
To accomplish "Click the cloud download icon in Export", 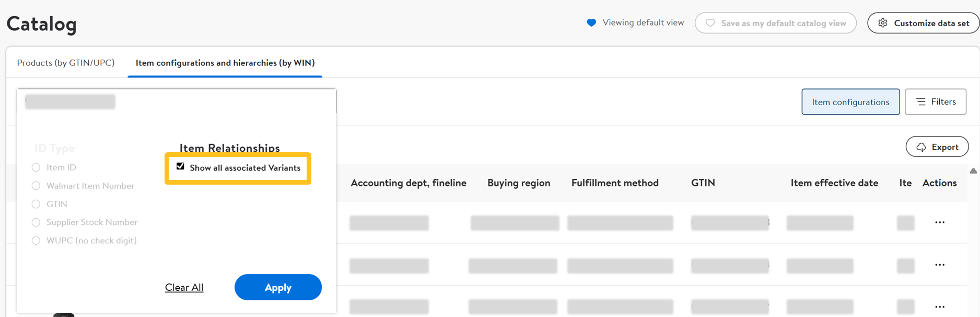I will 921,148.
